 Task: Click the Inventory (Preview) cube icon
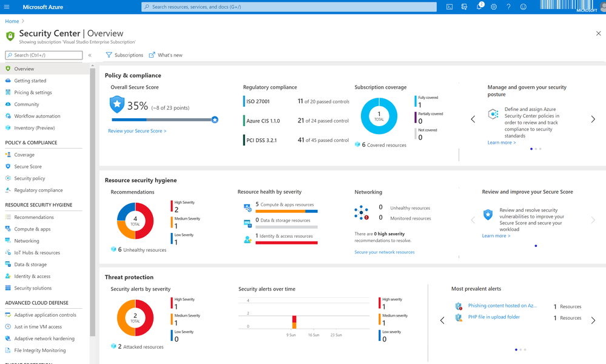click(8, 127)
